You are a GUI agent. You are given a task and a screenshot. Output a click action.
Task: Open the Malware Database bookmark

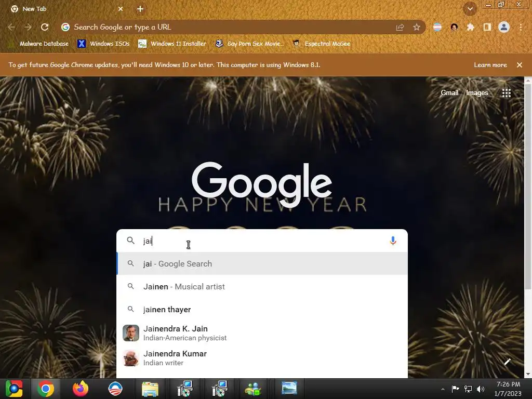pyautogui.click(x=38, y=44)
